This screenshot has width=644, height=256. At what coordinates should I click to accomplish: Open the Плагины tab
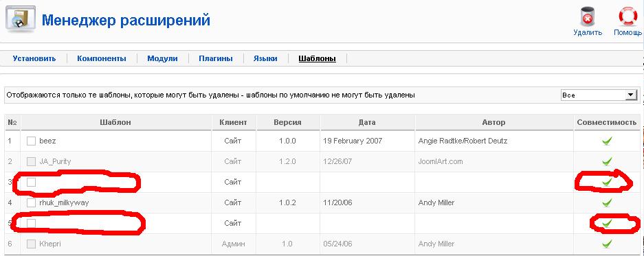tap(216, 58)
